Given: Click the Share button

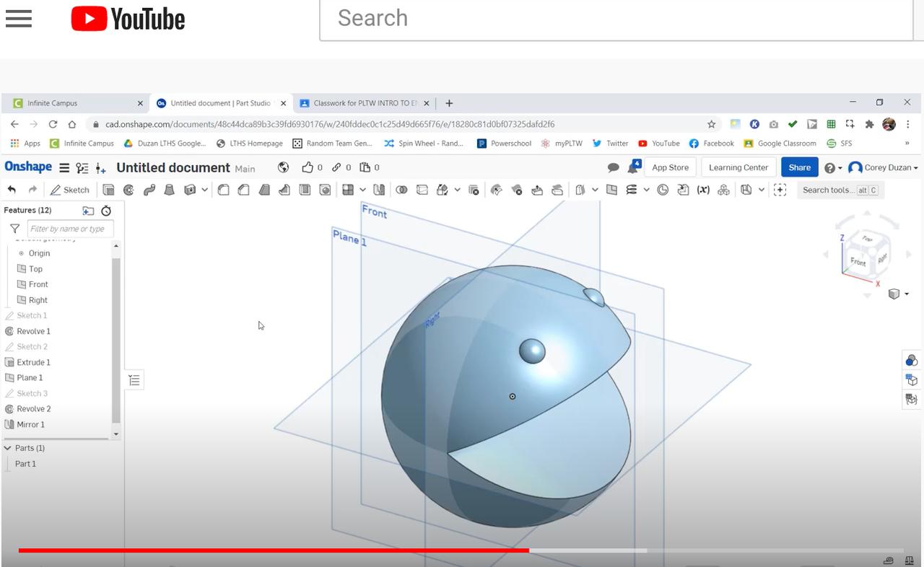Looking at the screenshot, I should coord(799,167).
